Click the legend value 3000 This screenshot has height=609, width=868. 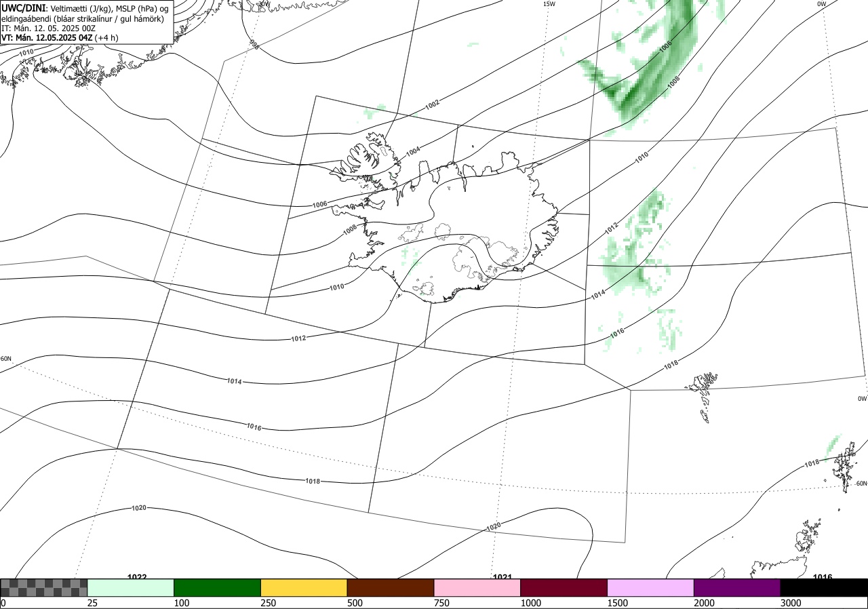791,603
